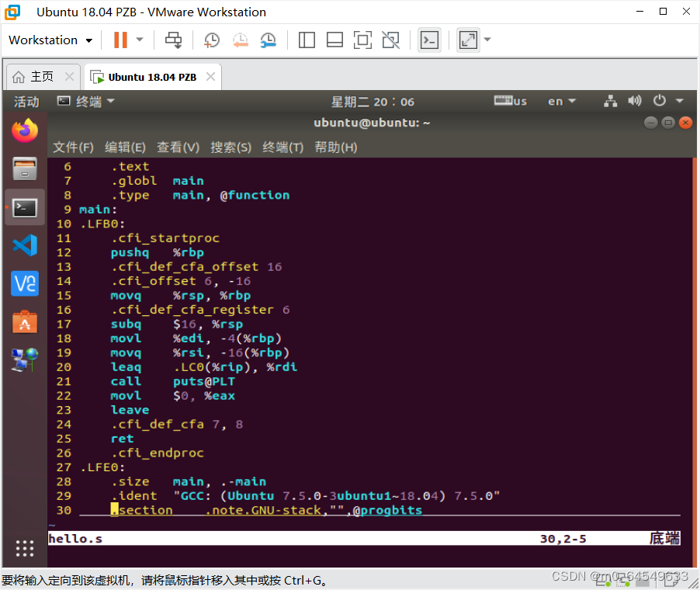The image size is (700, 590).
Task: Click the volume icon in the top bar
Action: click(635, 100)
